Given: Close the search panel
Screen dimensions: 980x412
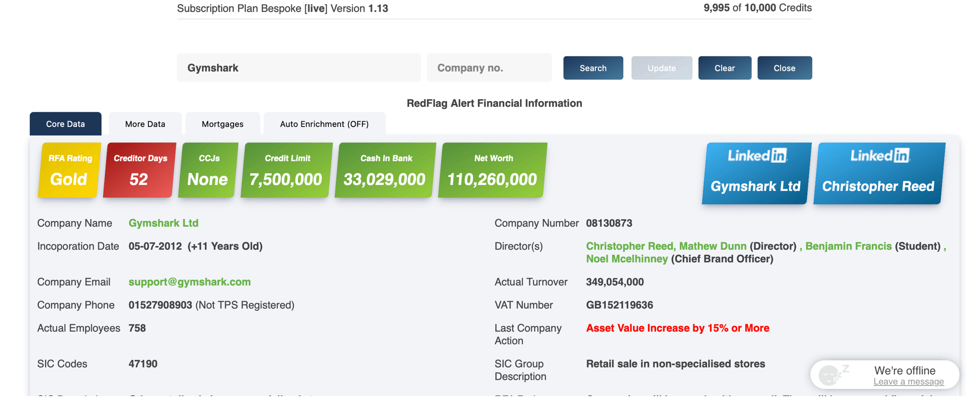Looking at the screenshot, I should coord(784,68).
